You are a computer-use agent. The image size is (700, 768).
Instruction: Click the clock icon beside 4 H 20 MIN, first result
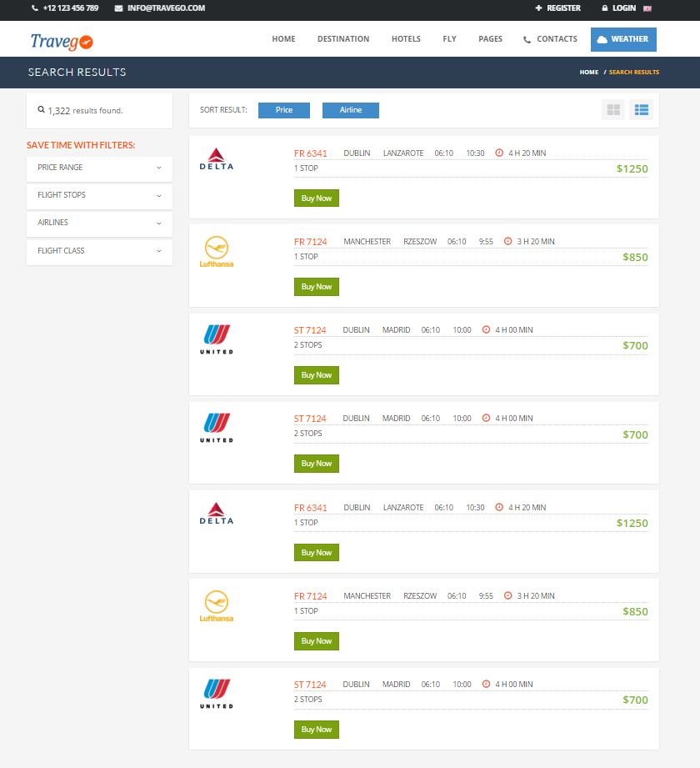(499, 153)
